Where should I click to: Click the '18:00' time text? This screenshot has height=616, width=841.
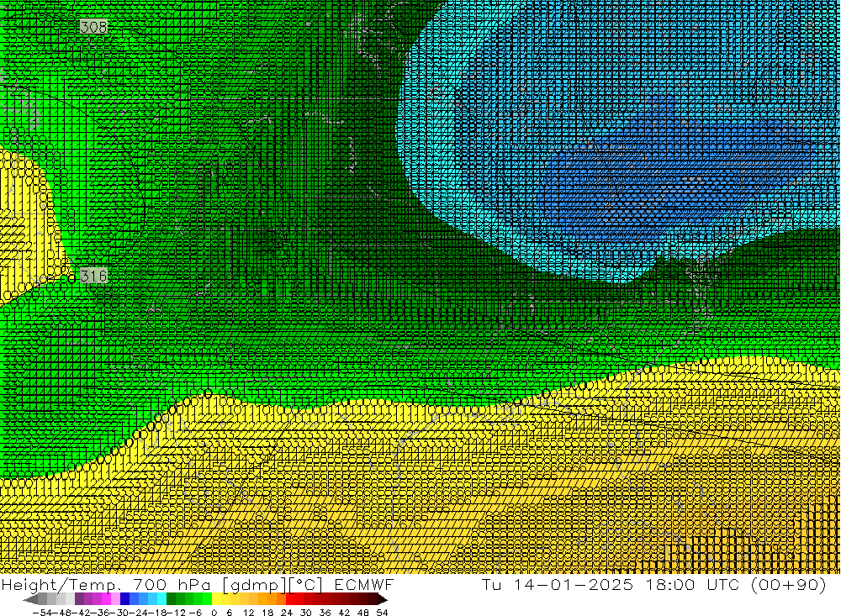pos(671,585)
